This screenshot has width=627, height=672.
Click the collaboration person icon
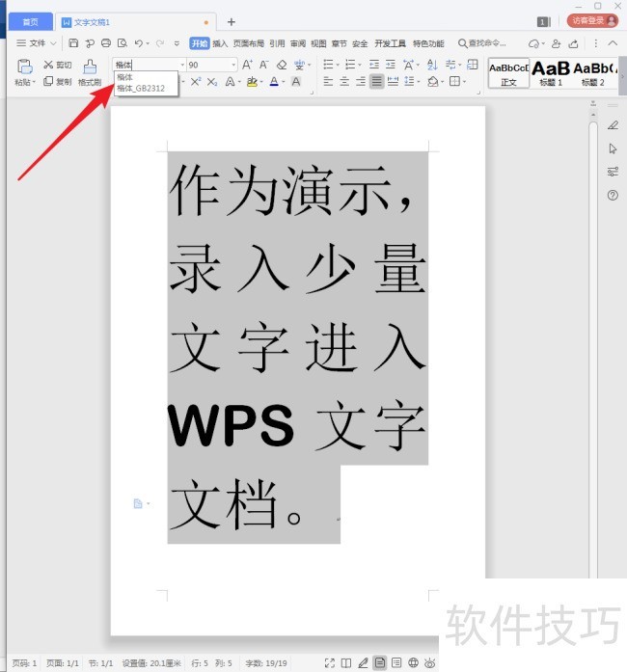[557, 43]
